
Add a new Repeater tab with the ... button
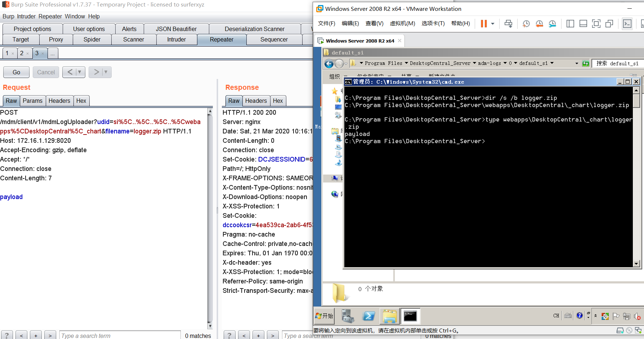[x=53, y=53]
